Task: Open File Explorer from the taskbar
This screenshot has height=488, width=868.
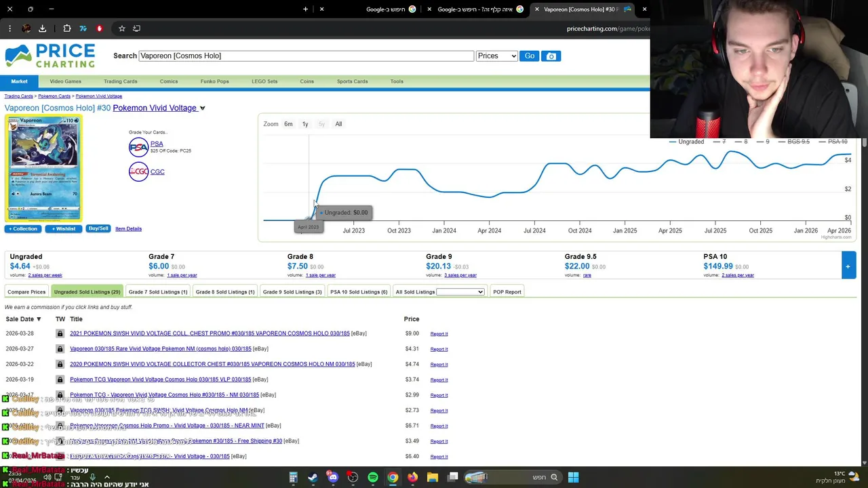Action: (433, 477)
